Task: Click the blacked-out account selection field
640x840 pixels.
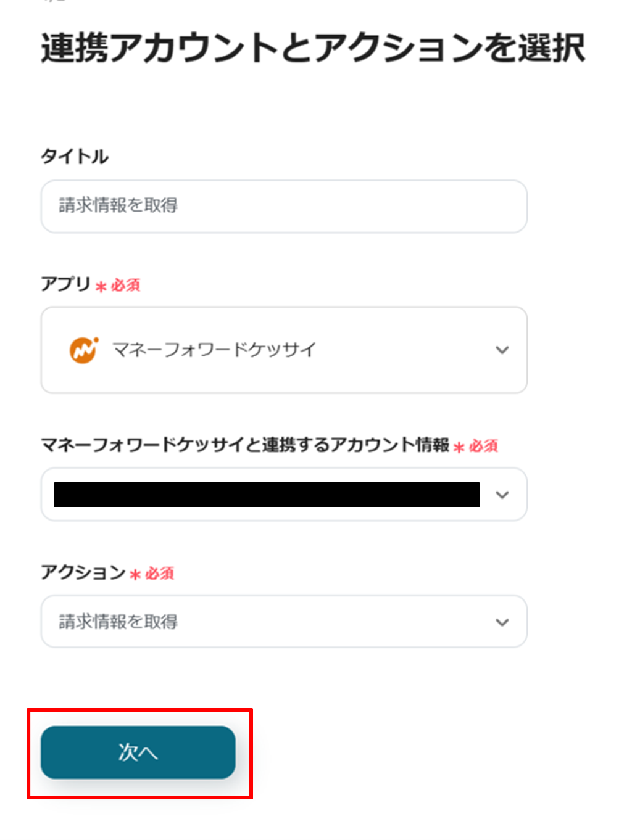Action: [x=267, y=495]
